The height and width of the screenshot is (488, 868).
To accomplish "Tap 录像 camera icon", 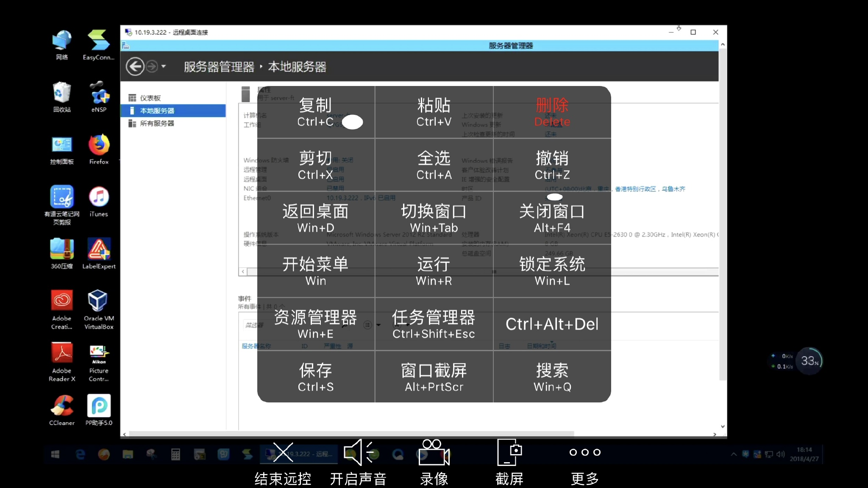I will (x=434, y=452).
